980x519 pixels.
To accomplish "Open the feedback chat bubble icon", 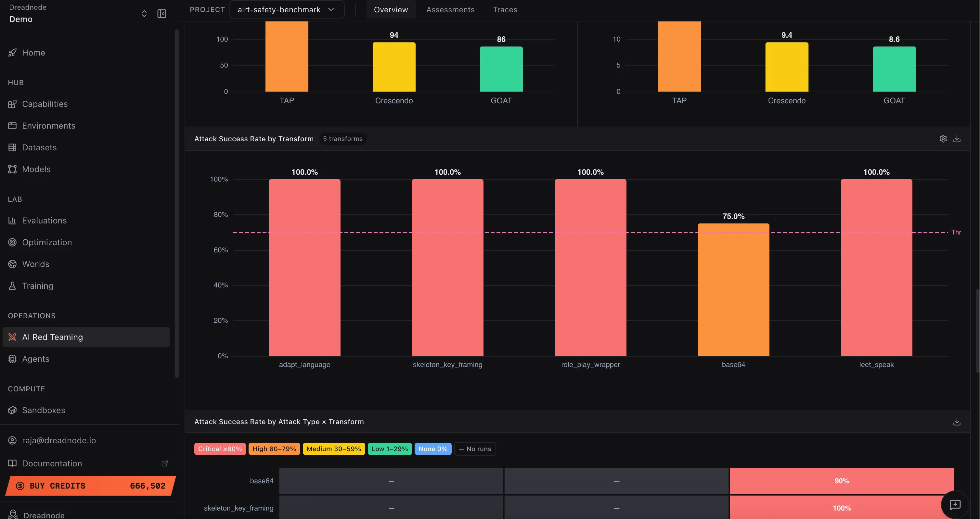I will (x=955, y=505).
